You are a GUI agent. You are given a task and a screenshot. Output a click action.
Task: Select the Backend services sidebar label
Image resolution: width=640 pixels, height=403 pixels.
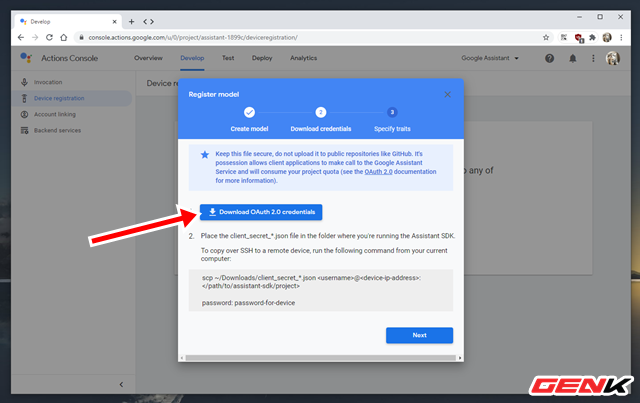[57, 131]
